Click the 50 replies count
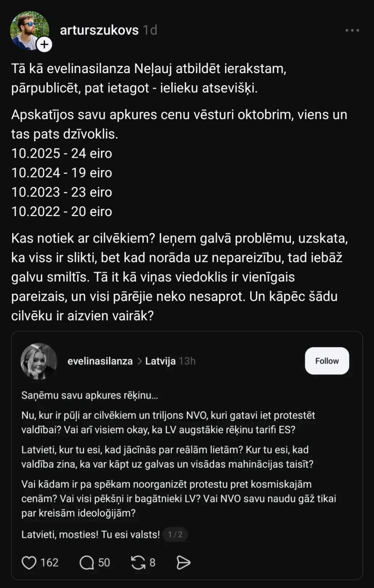The width and height of the screenshot is (374, 588). tap(104, 562)
